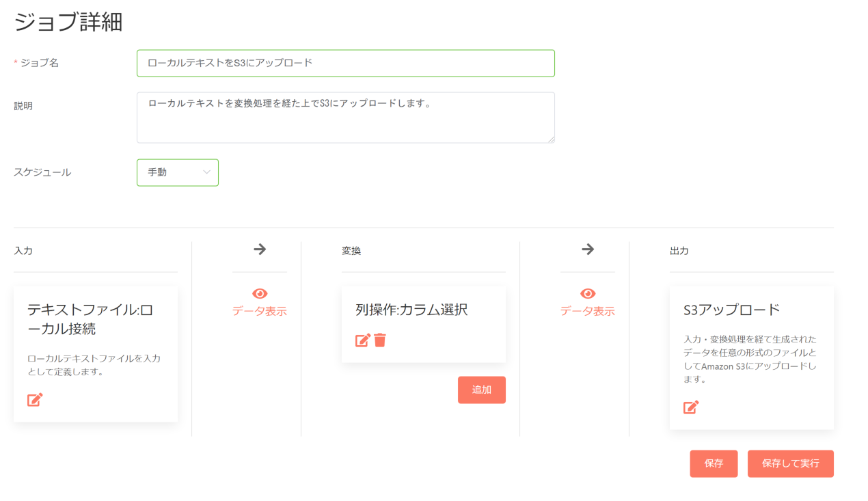Edit the テキストファイル:ローカル接続 input settings
This screenshot has height=501, width=868.
34,399
